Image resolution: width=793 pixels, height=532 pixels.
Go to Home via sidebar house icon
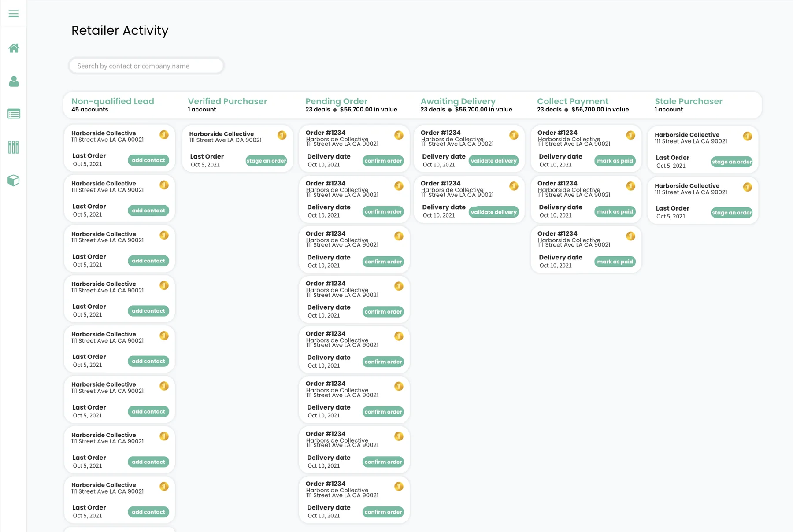click(x=14, y=48)
